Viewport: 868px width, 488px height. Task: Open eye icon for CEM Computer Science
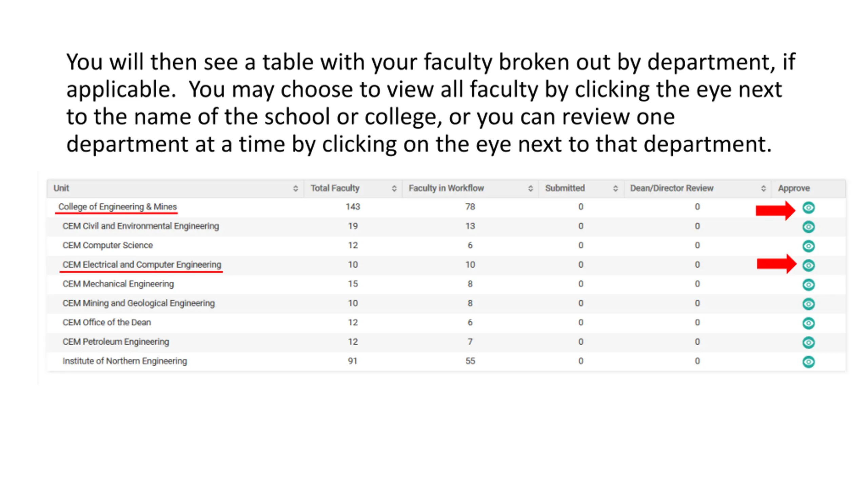[808, 246]
